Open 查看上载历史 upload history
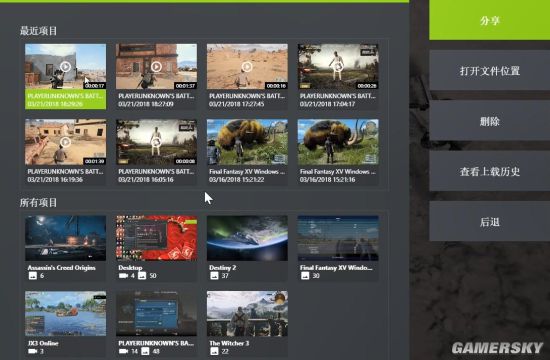 point(490,171)
